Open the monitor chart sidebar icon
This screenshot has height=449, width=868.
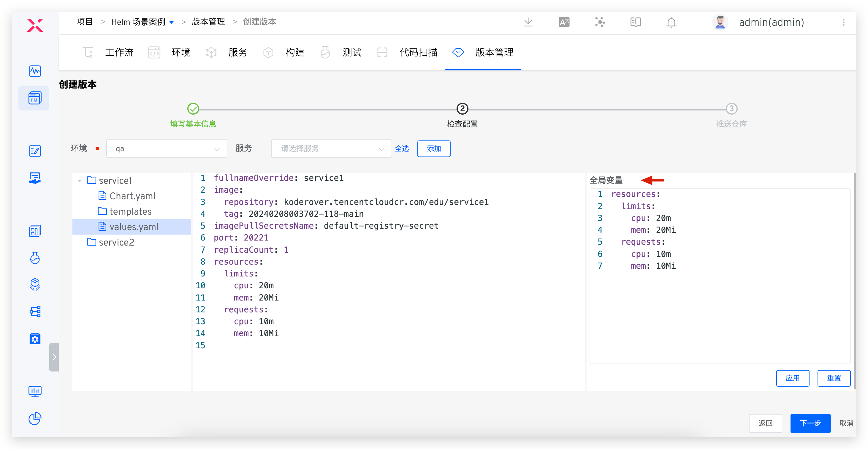(35, 391)
